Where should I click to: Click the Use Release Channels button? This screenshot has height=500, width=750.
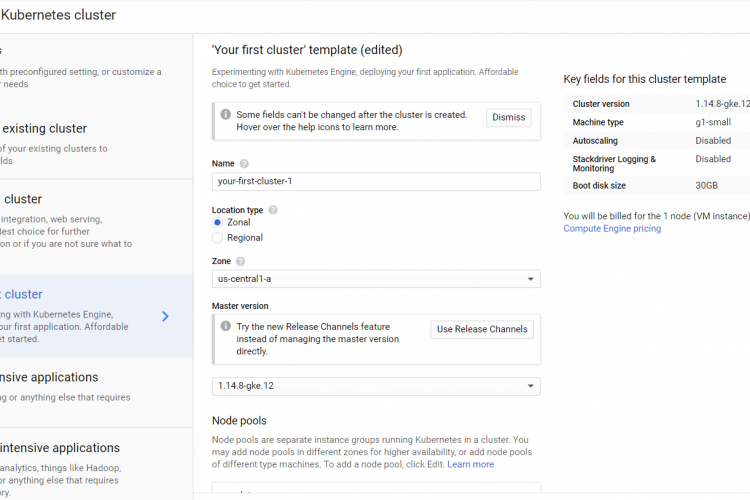(482, 329)
